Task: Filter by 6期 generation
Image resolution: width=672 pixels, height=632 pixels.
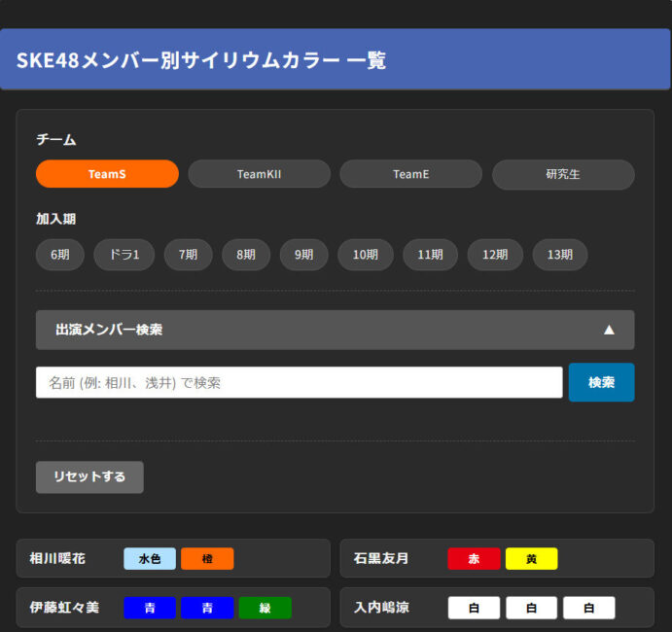Action: (60, 255)
